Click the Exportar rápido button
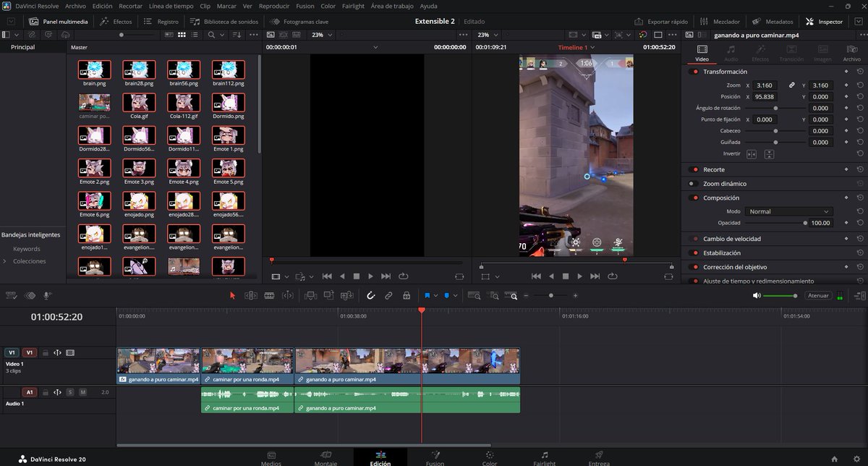This screenshot has height=466, width=868. coord(661,22)
